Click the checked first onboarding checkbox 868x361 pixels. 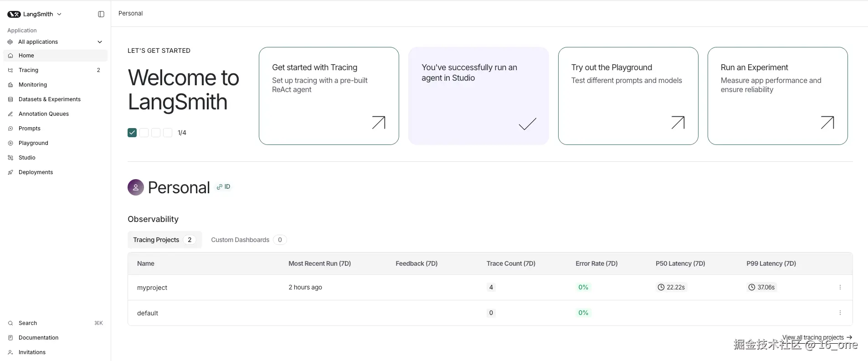point(132,133)
